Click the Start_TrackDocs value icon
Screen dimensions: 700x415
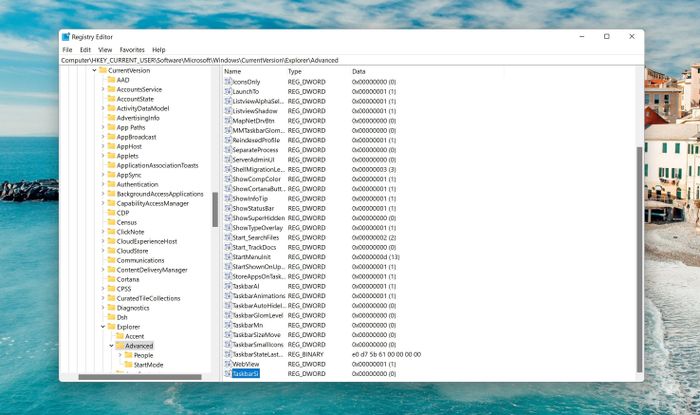(x=228, y=247)
